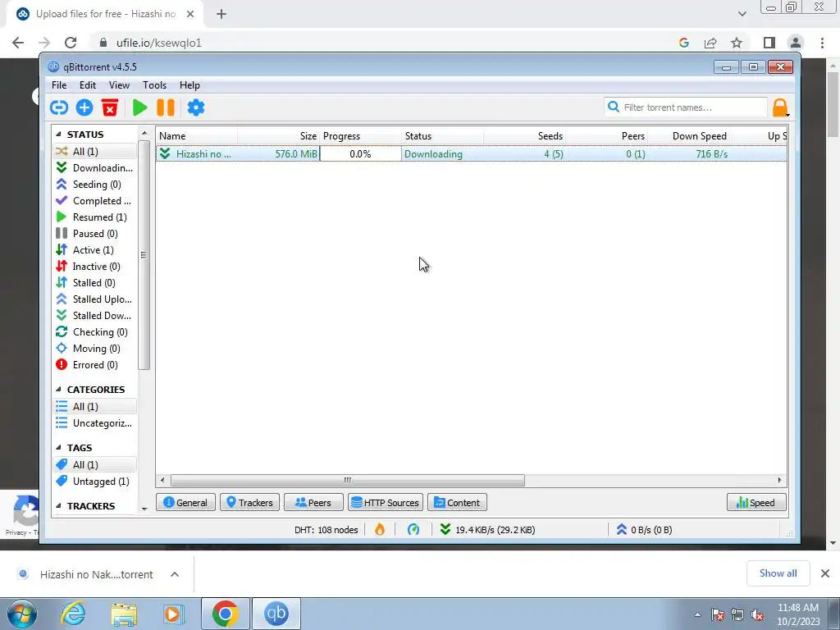840x630 pixels.
Task: Click the right arrow of the horizontal scrollbar
Action: [779, 480]
